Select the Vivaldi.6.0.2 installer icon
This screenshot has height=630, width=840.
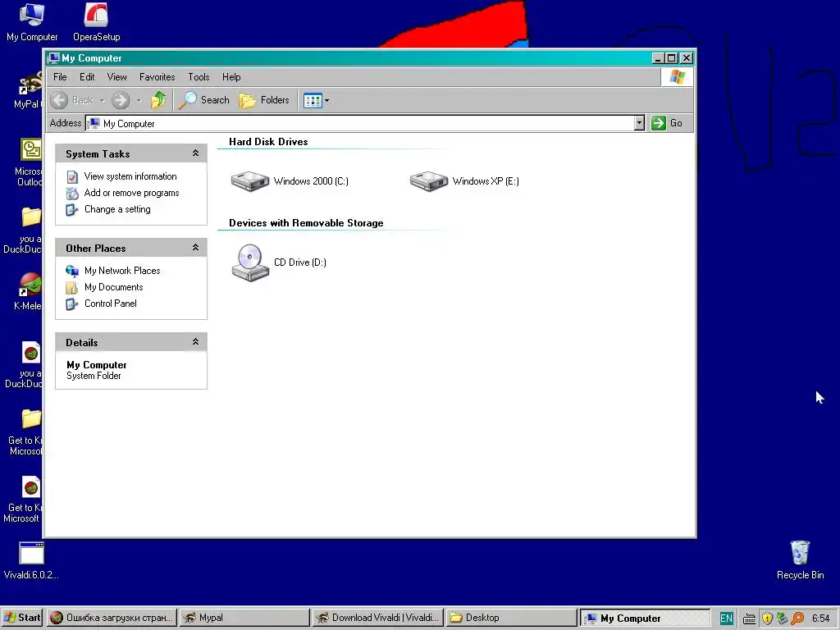click(31, 561)
